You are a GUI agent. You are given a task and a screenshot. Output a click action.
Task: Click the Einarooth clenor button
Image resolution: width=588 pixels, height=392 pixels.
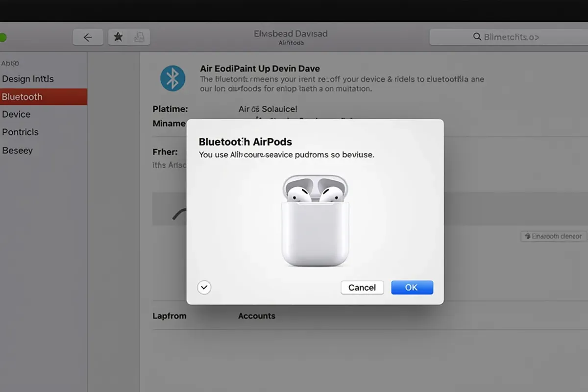[x=553, y=236]
